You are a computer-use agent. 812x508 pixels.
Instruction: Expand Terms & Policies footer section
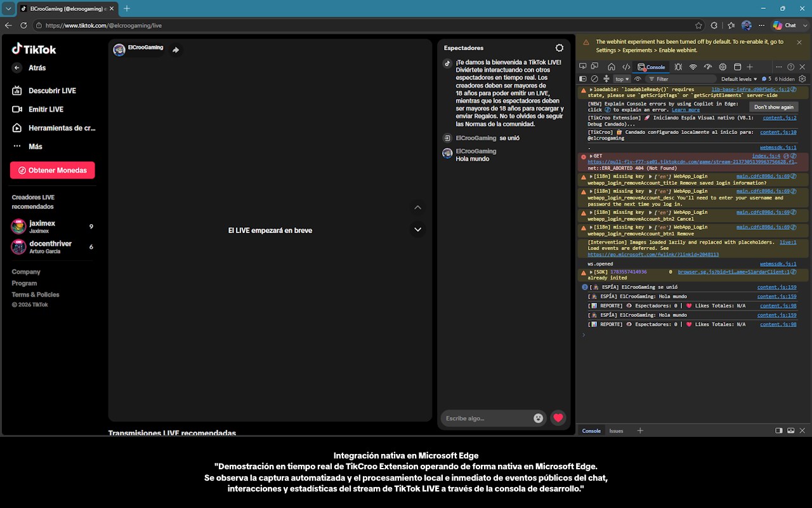pyautogui.click(x=36, y=295)
